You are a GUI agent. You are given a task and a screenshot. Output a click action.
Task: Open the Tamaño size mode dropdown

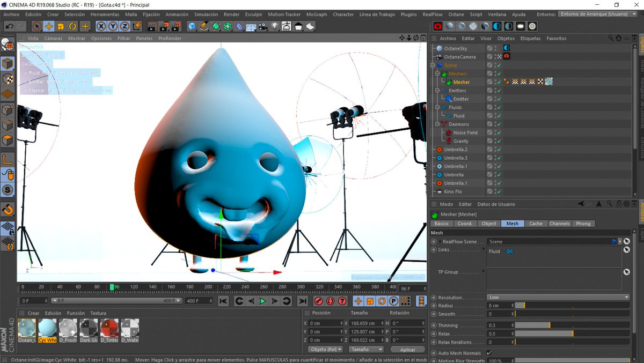[x=365, y=349]
